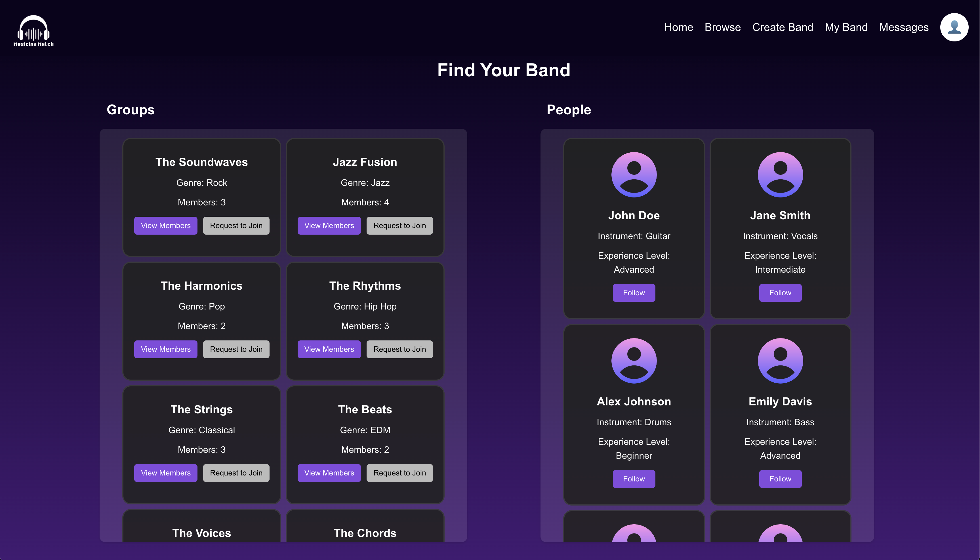The image size is (980, 560).
Task: View members of The Harmonics
Action: pyautogui.click(x=165, y=349)
